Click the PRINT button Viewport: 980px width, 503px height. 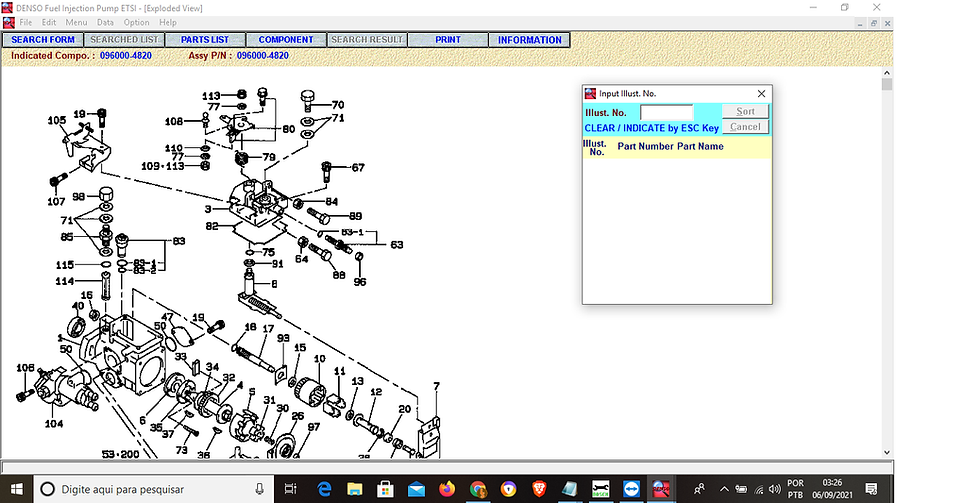coord(448,39)
